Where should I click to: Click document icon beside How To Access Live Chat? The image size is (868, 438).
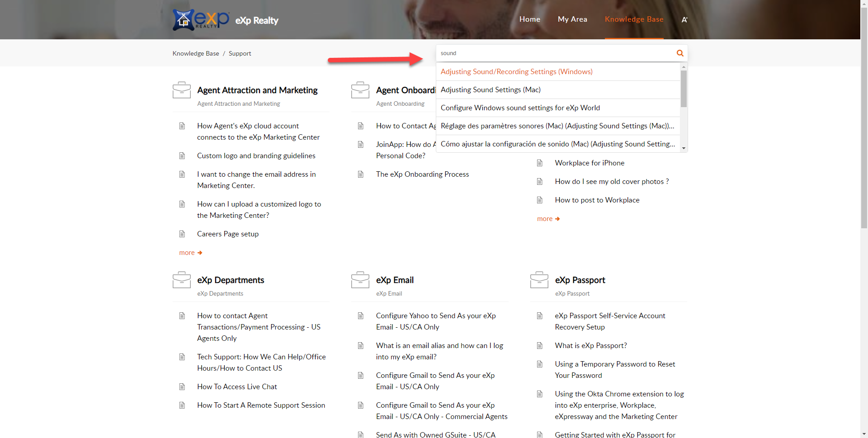[x=182, y=386]
